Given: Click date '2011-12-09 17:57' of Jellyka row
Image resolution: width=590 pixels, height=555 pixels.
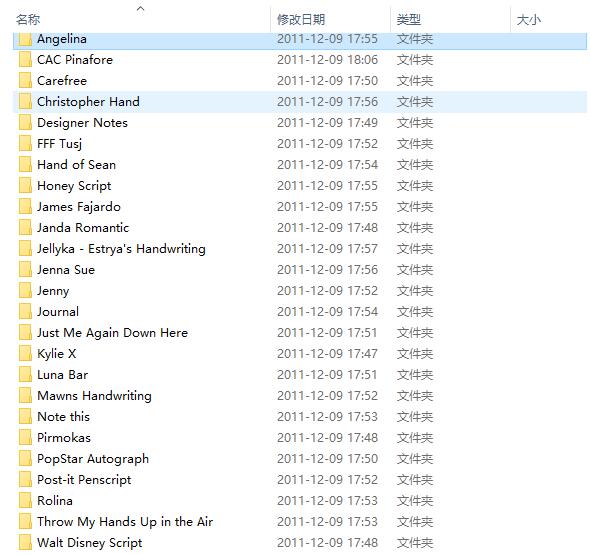Looking at the screenshot, I should [327, 249].
